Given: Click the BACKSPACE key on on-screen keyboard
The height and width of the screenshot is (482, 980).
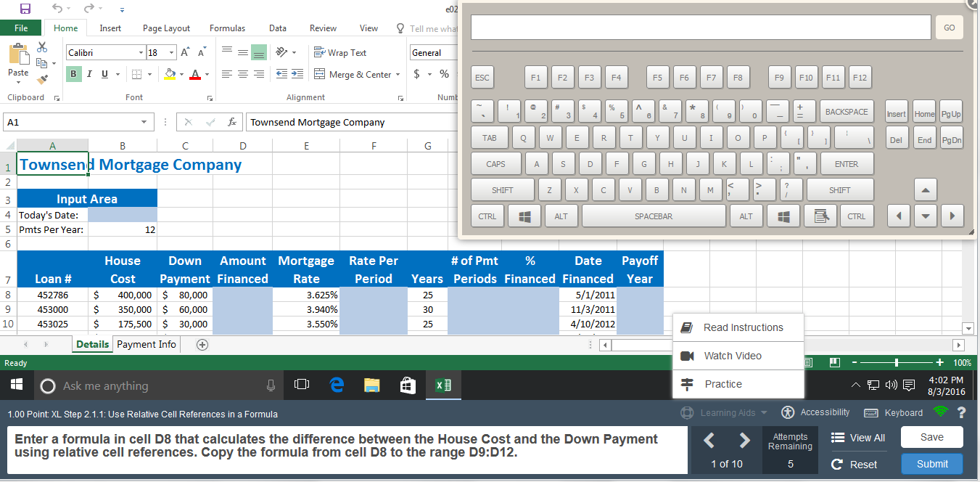Looking at the screenshot, I should pos(846,112).
